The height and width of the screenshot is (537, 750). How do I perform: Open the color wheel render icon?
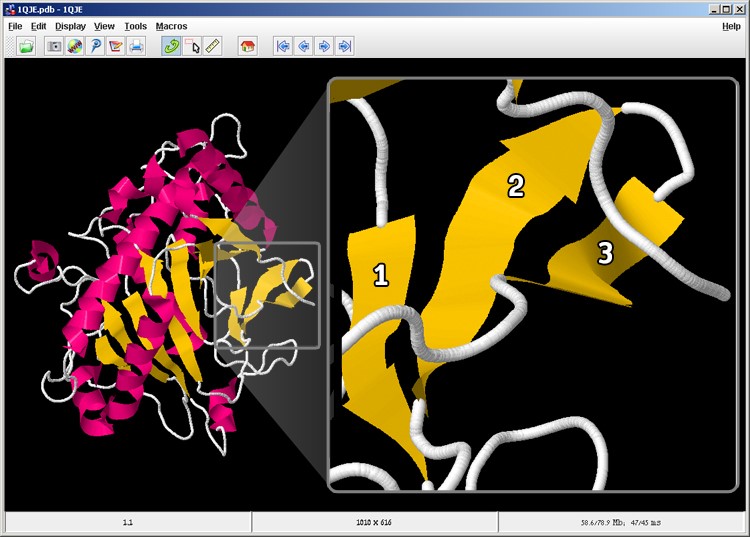[x=75, y=46]
